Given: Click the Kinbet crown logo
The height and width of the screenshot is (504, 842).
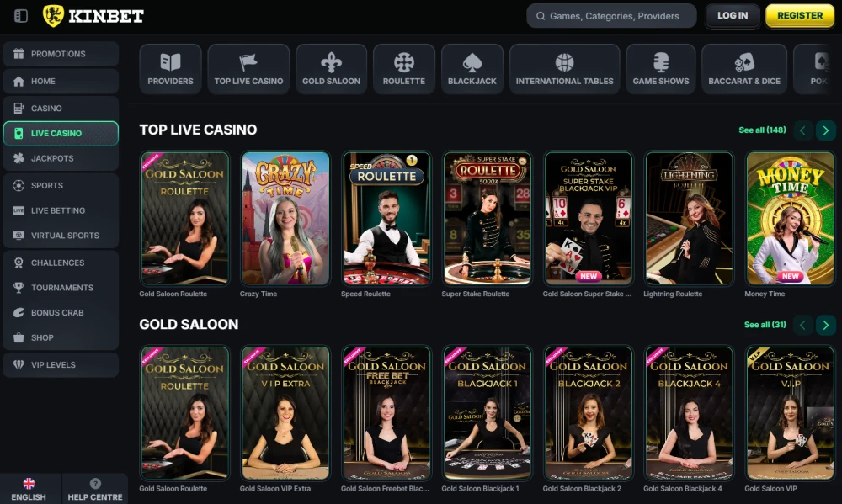Looking at the screenshot, I should (52, 14).
